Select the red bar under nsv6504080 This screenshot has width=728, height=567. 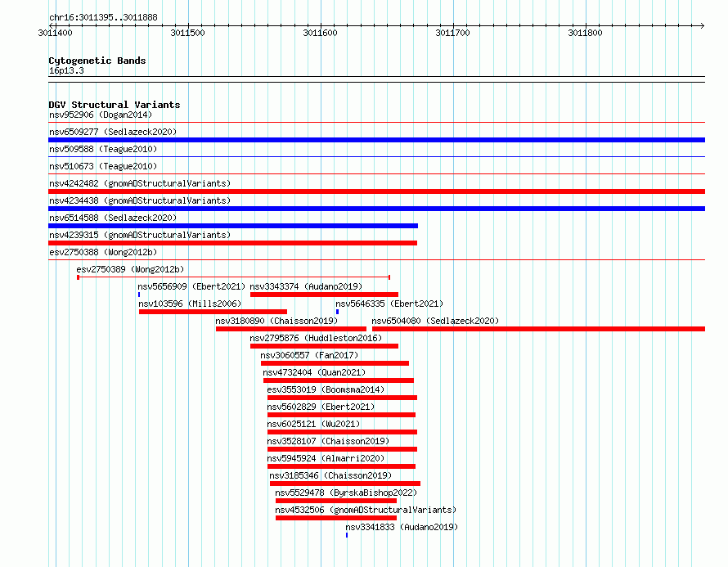click(x=538, y=329)
